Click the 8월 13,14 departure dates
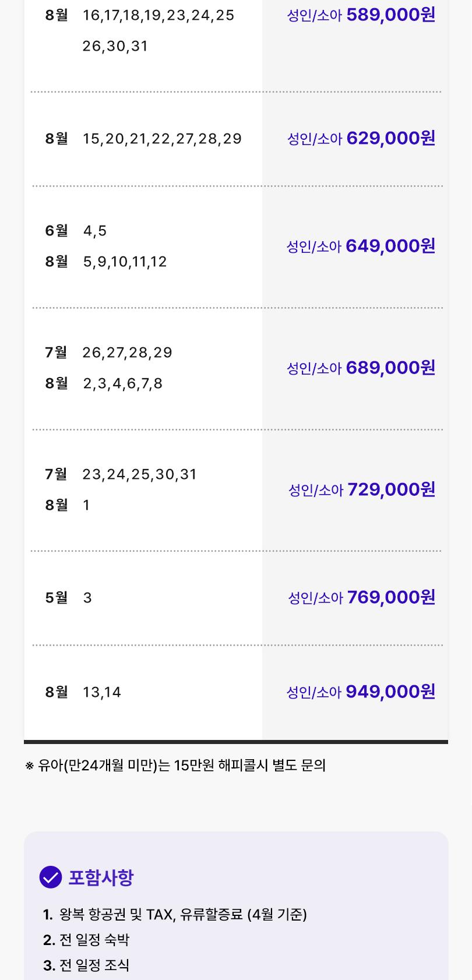This screenshot has width=472, height=980. click(x=83, y=693)
